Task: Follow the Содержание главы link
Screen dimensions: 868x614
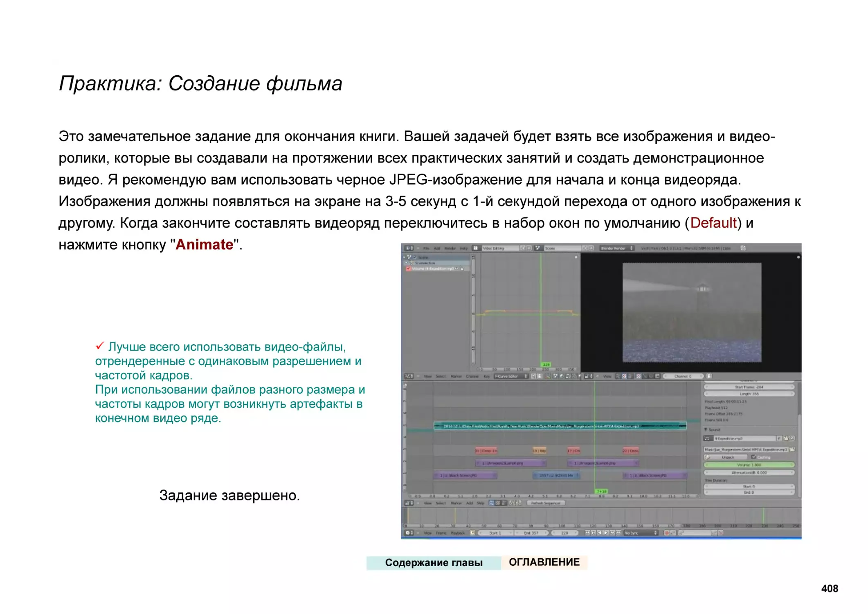Action: [434, 563]
